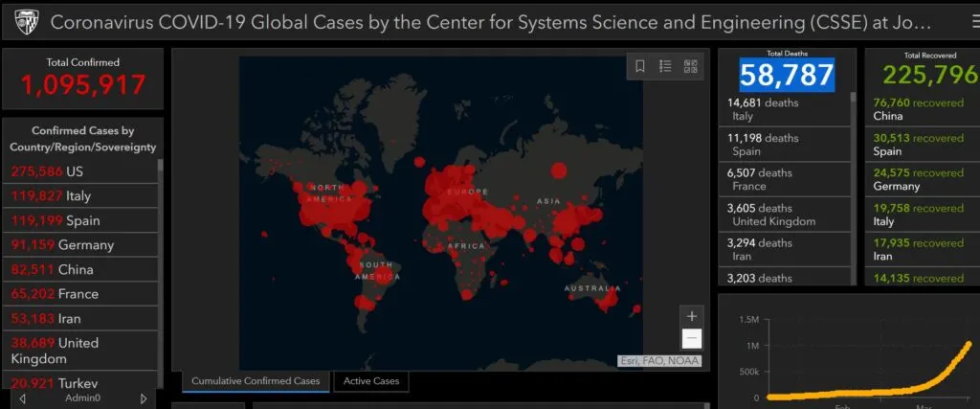
Task: Select the Turkey row in country list
Action: pos(80,381)
